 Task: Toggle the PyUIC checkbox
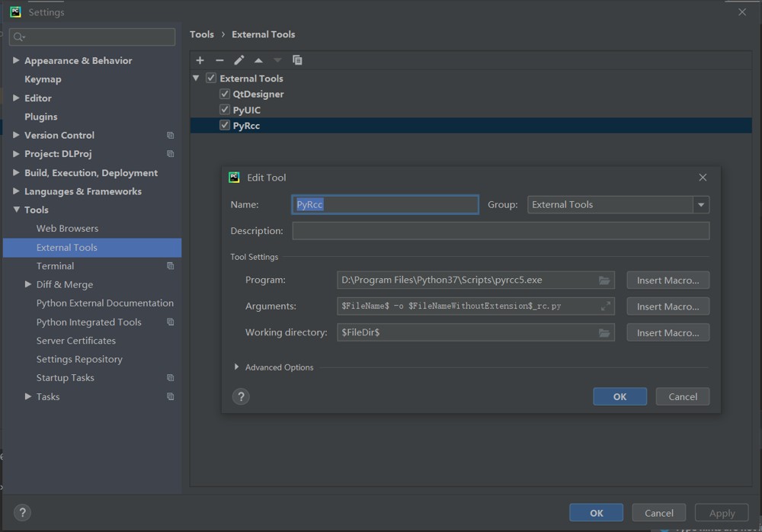coord(225,110)
